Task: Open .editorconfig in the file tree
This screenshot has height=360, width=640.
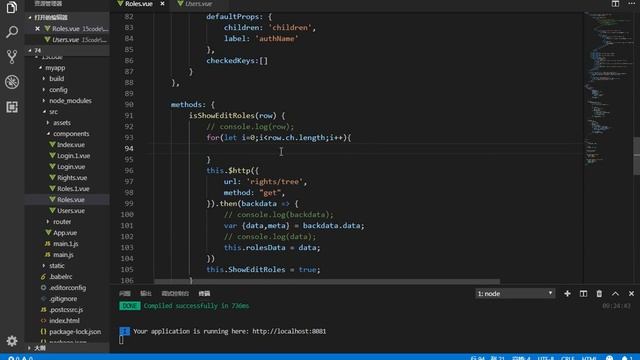Action: coord(67,288)
